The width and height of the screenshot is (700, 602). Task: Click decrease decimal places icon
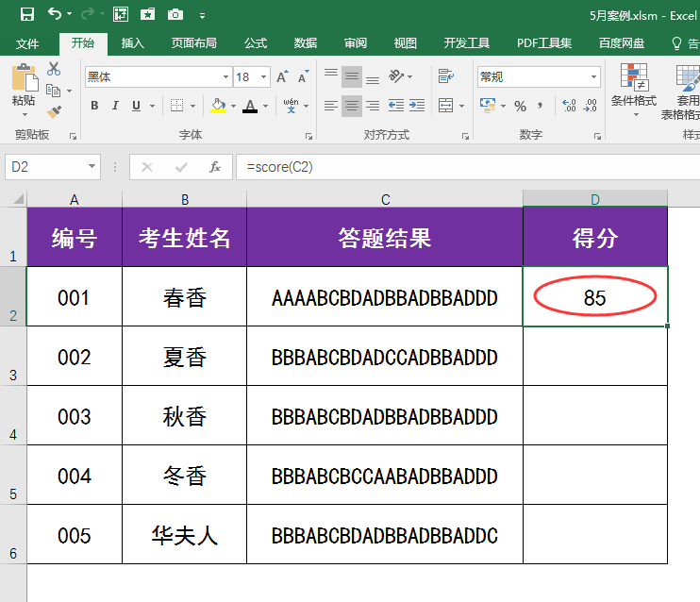591,106
